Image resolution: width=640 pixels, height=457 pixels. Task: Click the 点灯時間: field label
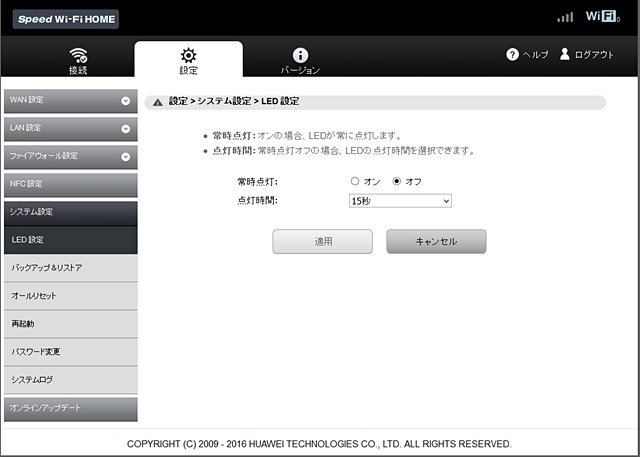tap(257, 201)
